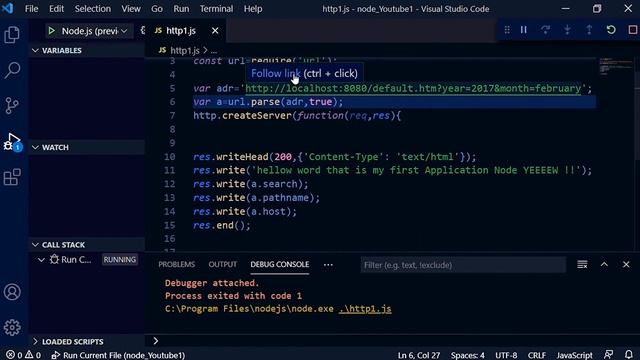Close the bottom panel
The image size is (640, 360).
626,264
